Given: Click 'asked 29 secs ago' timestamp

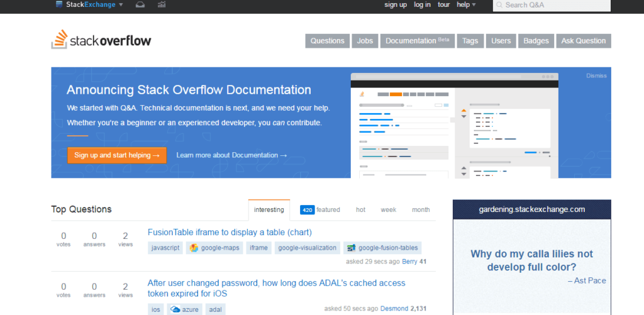Looking at the screenshot, I should 373,262.
